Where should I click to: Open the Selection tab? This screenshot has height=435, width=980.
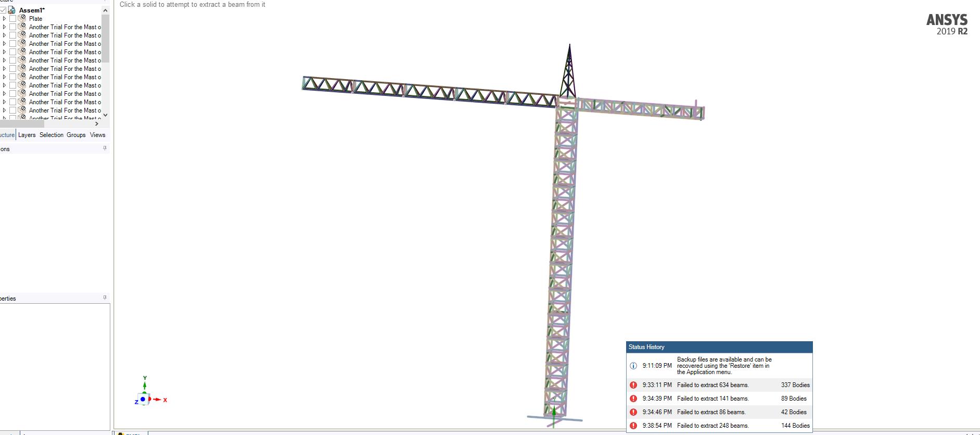click(52, 135)
